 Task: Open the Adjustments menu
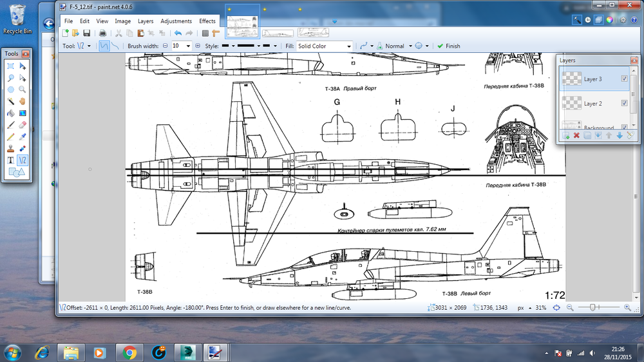coord(176,21)
